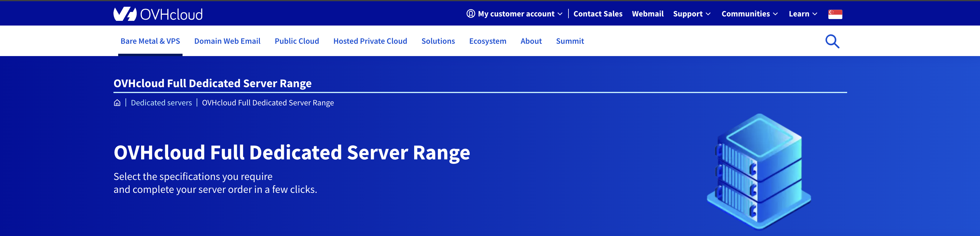
Task: Expand My customer account dropdown
Action: [x=514, y=14]
